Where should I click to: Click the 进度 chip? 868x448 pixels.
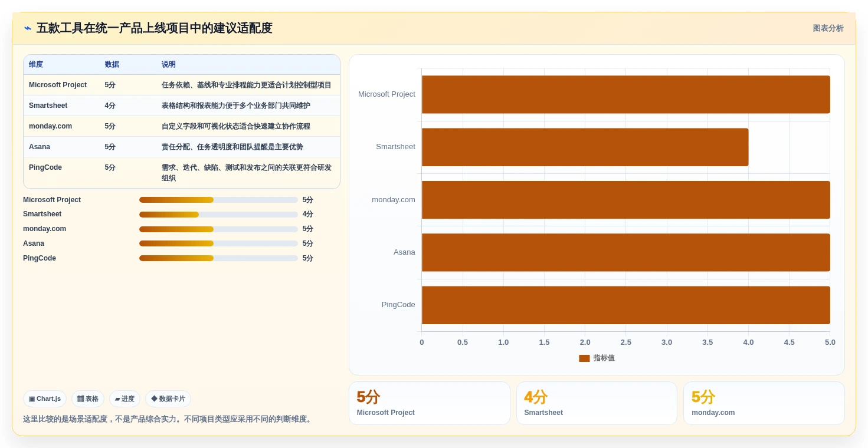(125, 399)
